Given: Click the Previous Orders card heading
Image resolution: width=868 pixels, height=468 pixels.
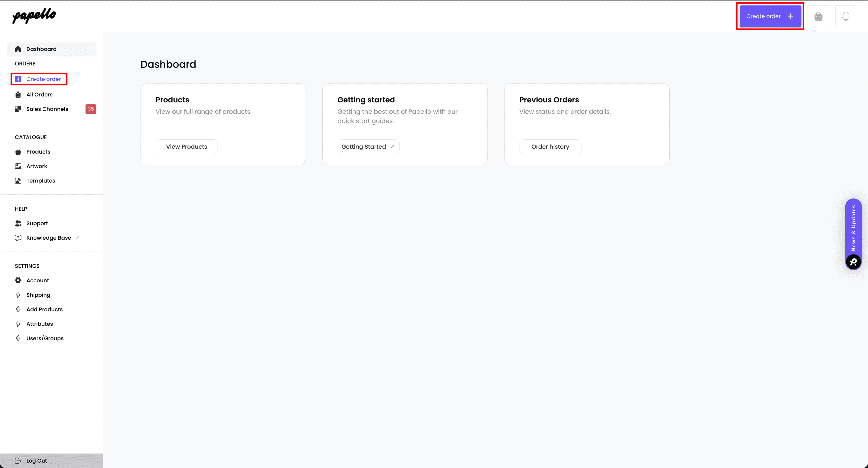Looking at the screenshot, I should [549, 100].
